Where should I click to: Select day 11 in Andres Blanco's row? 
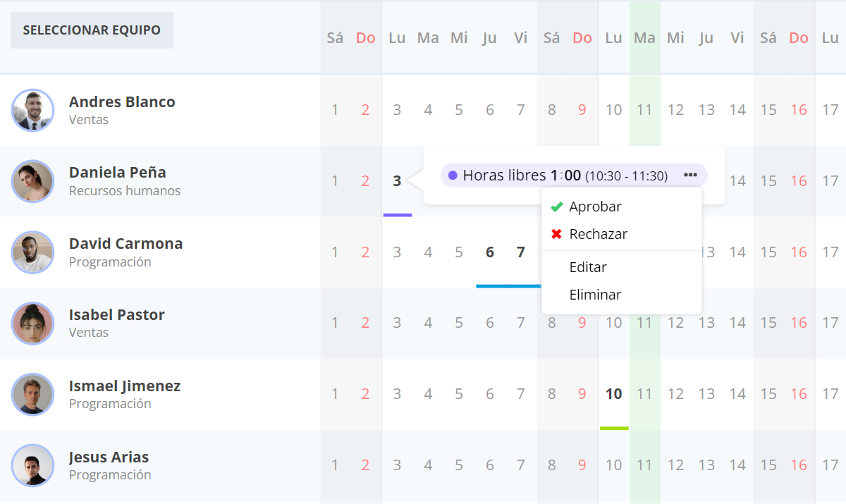click(x=644, y=110)
